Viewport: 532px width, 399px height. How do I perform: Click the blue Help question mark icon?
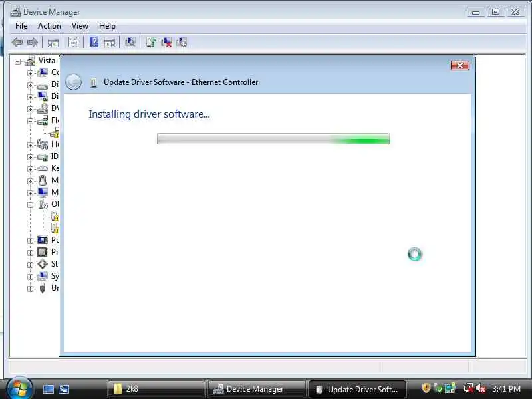[x=94, y=42]
